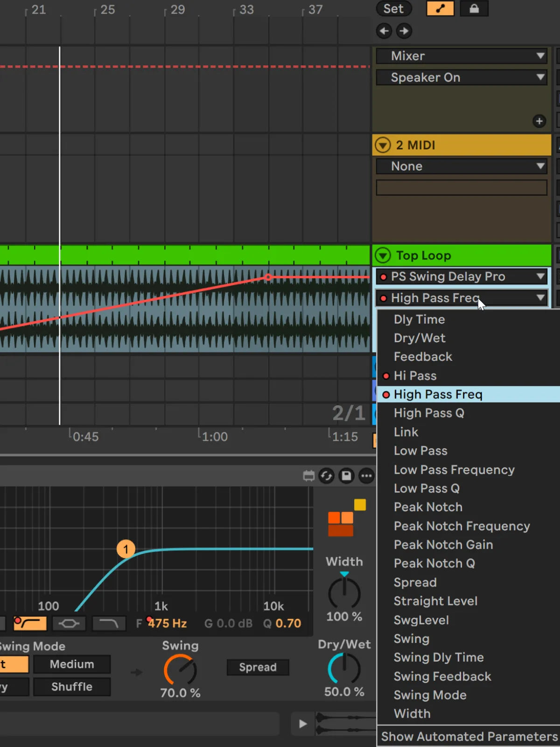Click the save preset disk icon

point(346,476)
